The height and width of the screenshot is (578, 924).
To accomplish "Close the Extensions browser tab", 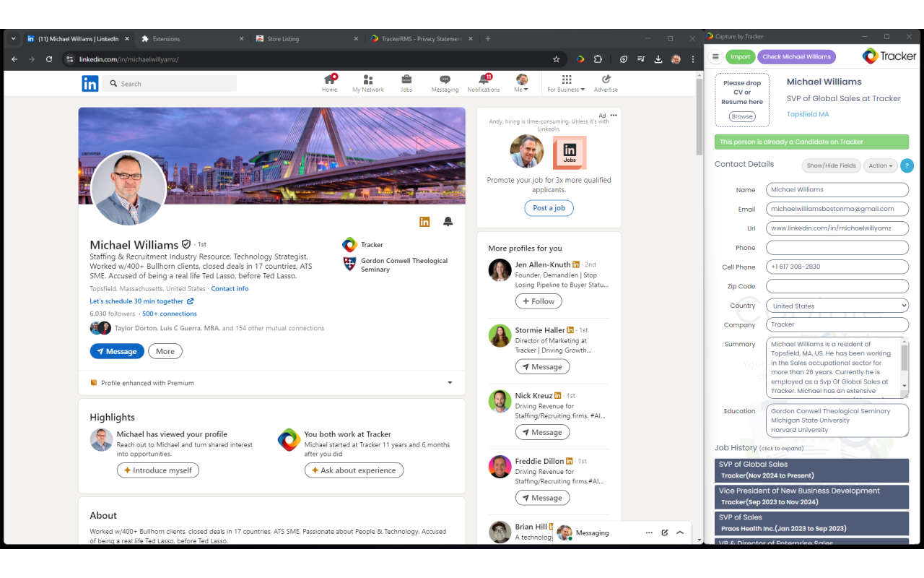I will click(241, 39).
